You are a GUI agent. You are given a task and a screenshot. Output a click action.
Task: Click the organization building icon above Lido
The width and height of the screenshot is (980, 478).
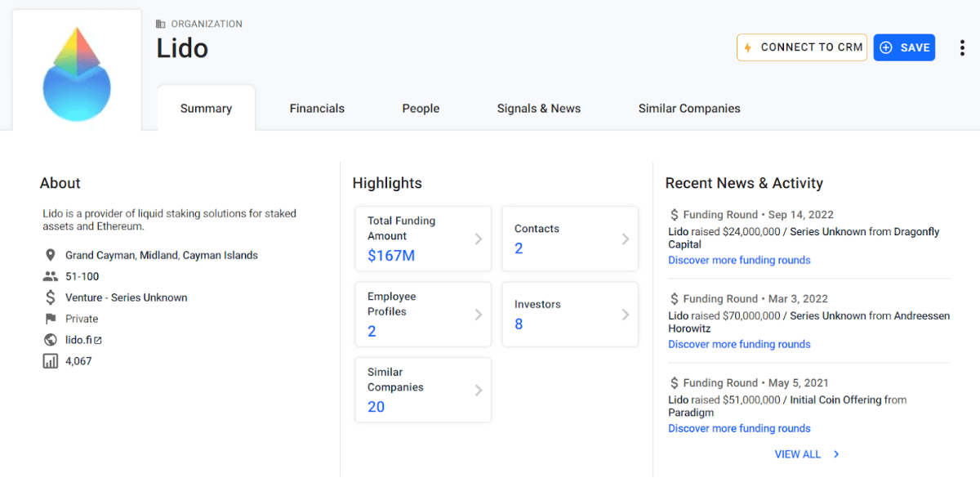[x=161, y=25]
